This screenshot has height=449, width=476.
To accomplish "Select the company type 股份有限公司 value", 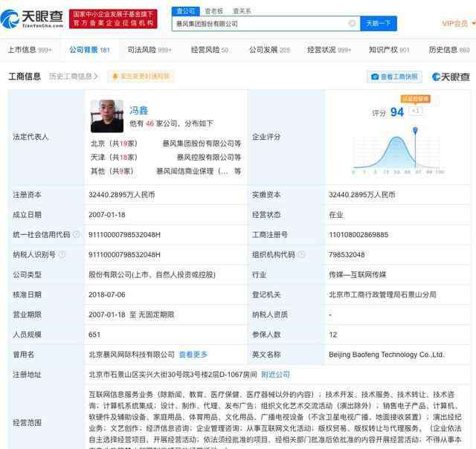I will [152, 274].
